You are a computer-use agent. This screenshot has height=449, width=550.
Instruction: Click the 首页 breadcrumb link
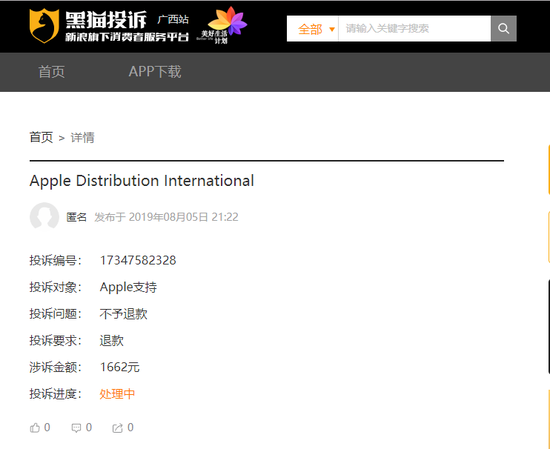41,137
